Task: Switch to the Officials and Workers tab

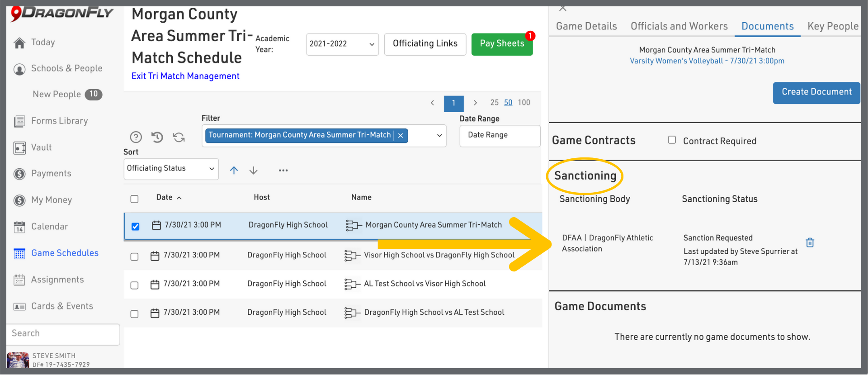Action: click(679, 26)
